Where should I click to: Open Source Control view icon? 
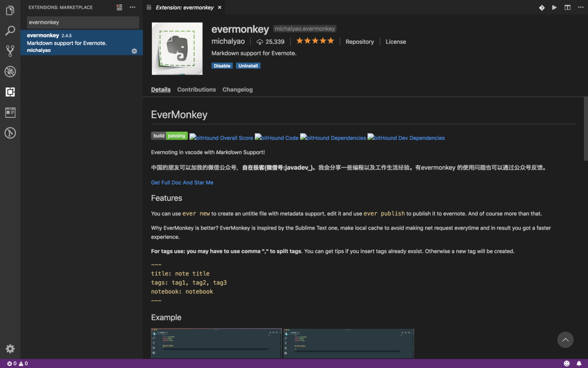tap(10, 51)
